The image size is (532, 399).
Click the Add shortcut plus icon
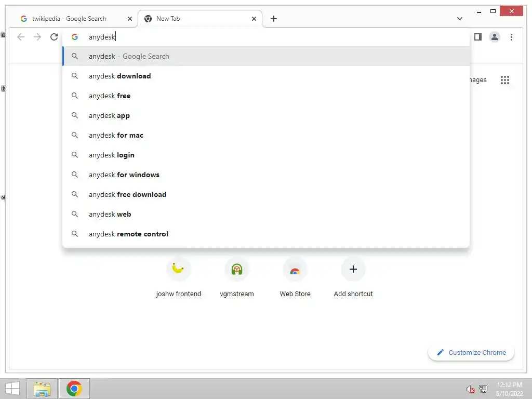coord(353,269)
